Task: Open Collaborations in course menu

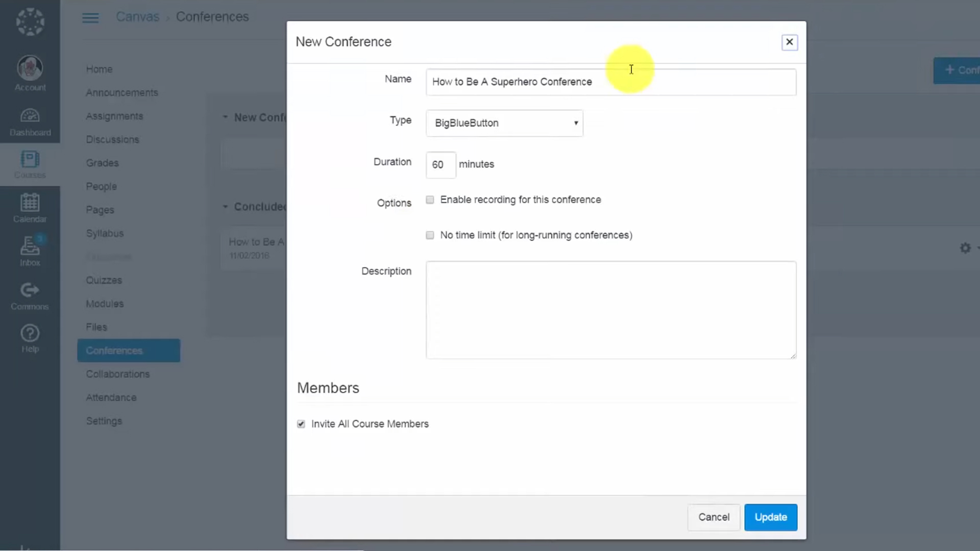Action: pyautogui.click(x=117, y=374)
